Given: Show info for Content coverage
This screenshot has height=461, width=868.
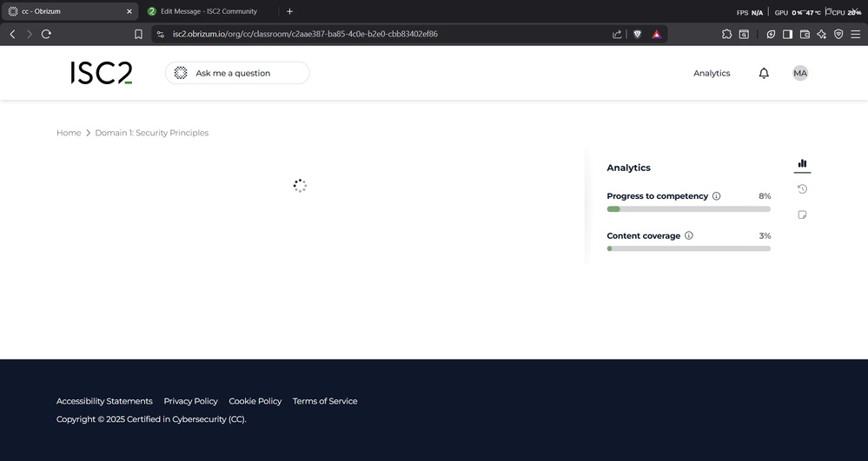Looking at the screenshot, I should (x=689, y=235).
